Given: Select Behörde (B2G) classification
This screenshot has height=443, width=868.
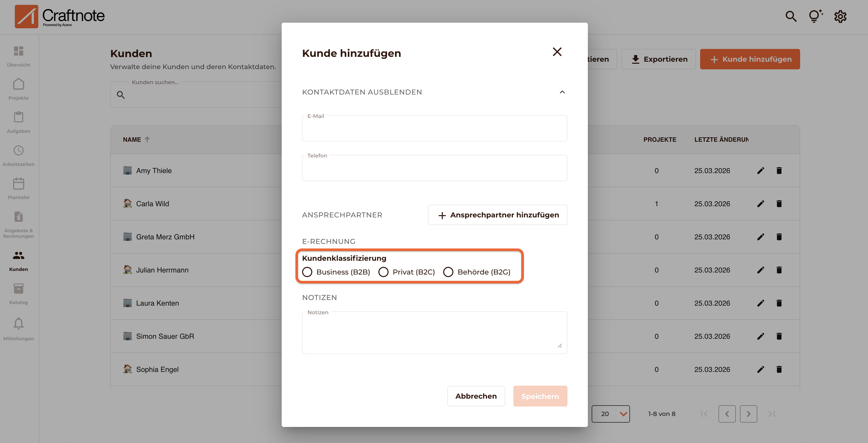Looking at the screenshot, I should 448,272.
